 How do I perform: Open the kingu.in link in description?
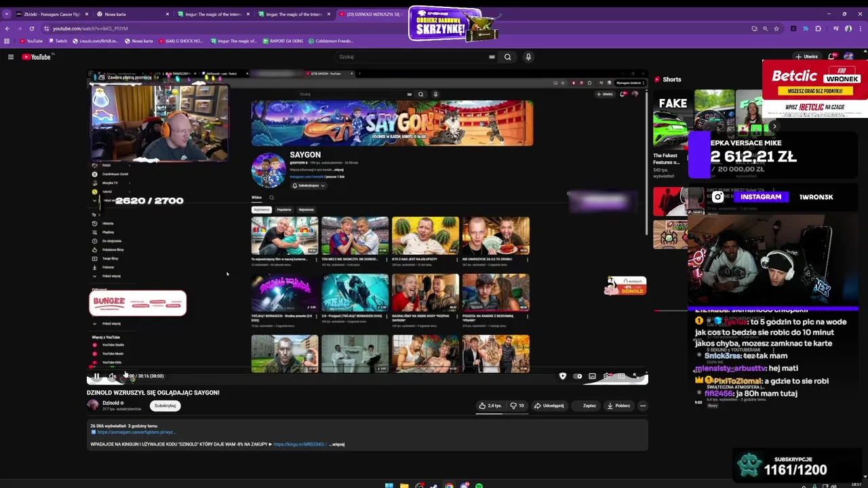click(x=300, y=444)
